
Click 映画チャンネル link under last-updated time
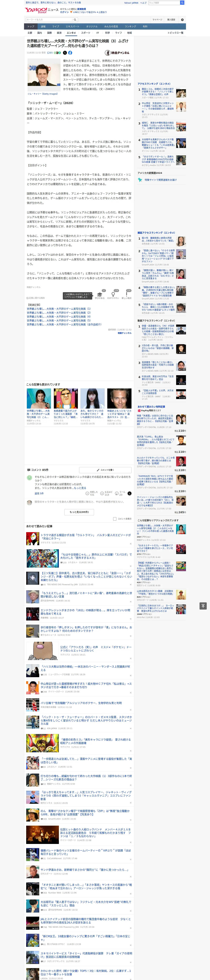pos(124,333)
